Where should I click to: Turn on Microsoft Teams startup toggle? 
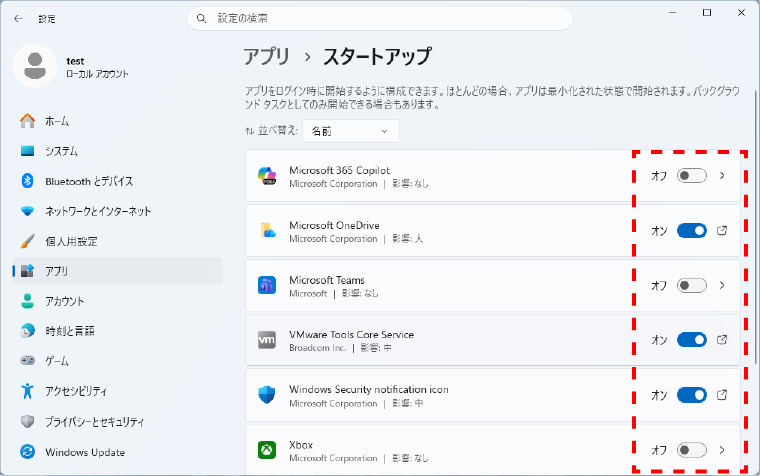692,285
